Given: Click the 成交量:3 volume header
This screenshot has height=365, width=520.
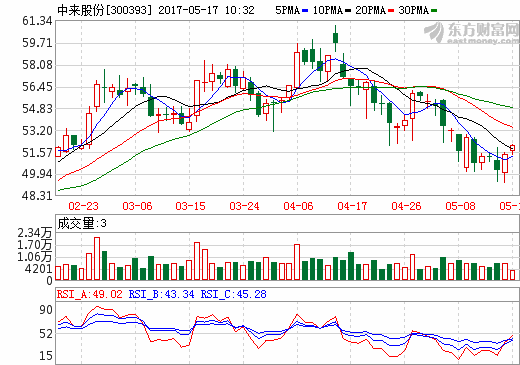Looking at the screenshot, I should 82,223.
